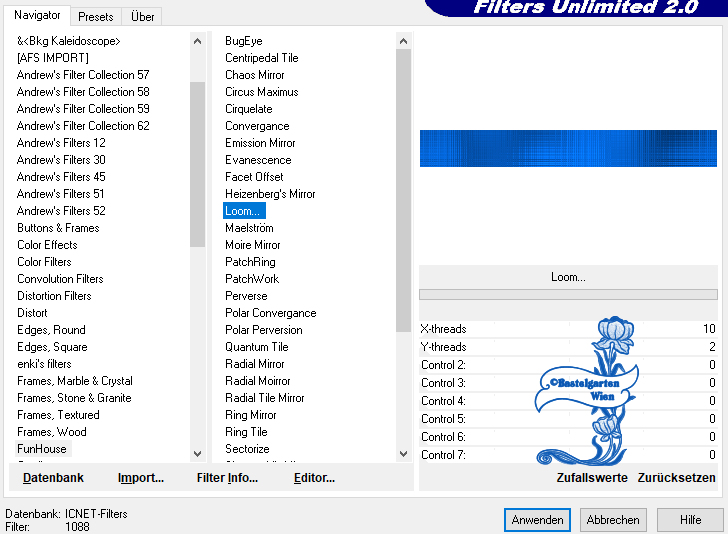
Task: Choose Andrew's Filter Collection 62
Action: tap(83, 126)
